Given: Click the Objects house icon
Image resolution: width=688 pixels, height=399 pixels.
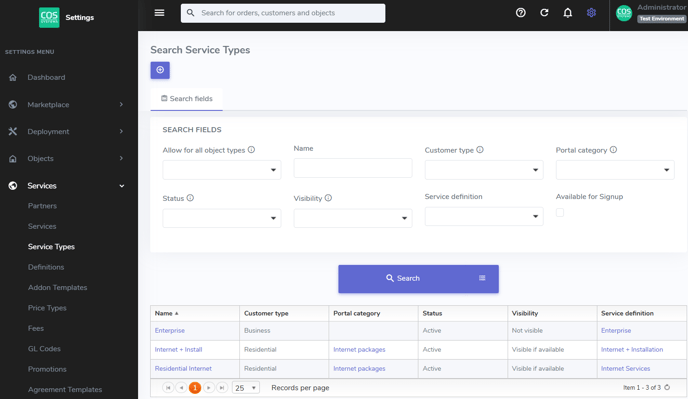Looking at the screenshot, I should coord(13,158).
